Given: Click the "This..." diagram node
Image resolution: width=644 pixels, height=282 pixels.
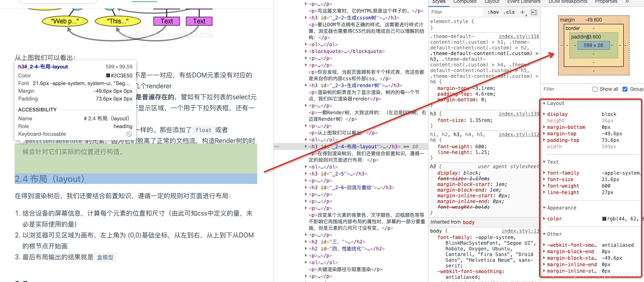Looking at the screenshot, I should pyautogui.click(x=117, y=21).
